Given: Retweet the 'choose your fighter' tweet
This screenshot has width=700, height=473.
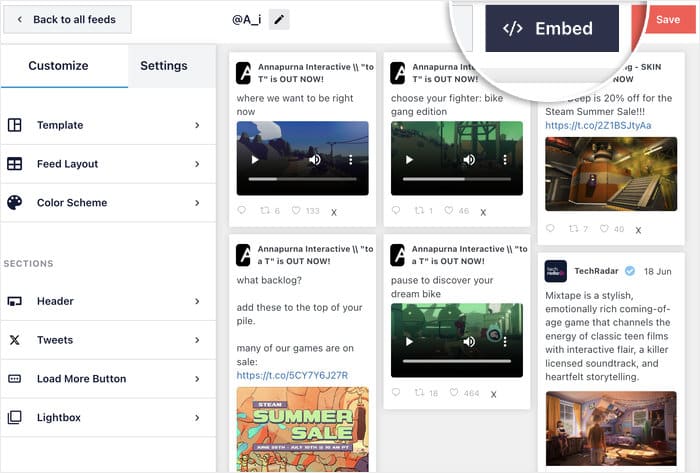Looking at the screenshot, I should [419, 210].
